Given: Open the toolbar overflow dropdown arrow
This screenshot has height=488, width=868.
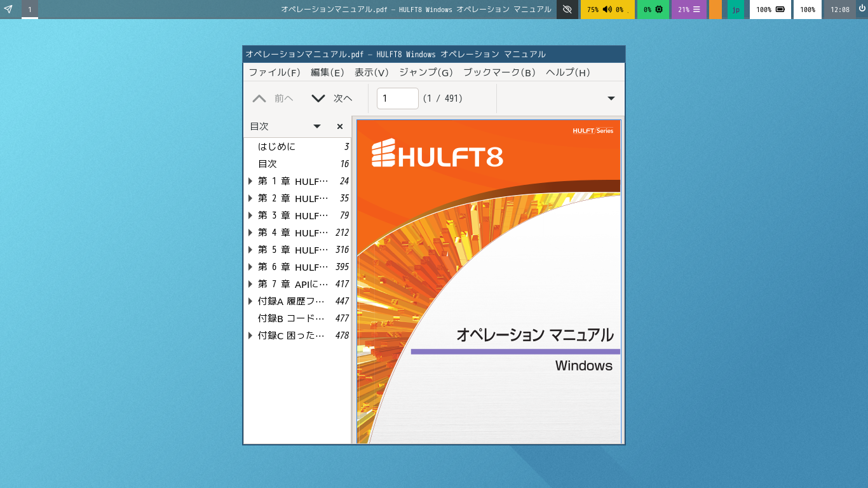Looking at the screenshot, I should (x=611, y=98).
